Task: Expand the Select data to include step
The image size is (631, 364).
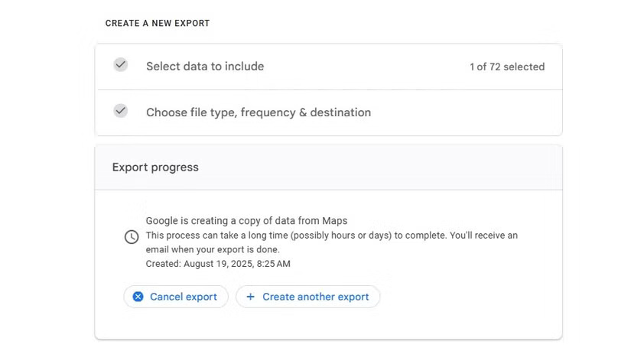Action: (205, 67)
